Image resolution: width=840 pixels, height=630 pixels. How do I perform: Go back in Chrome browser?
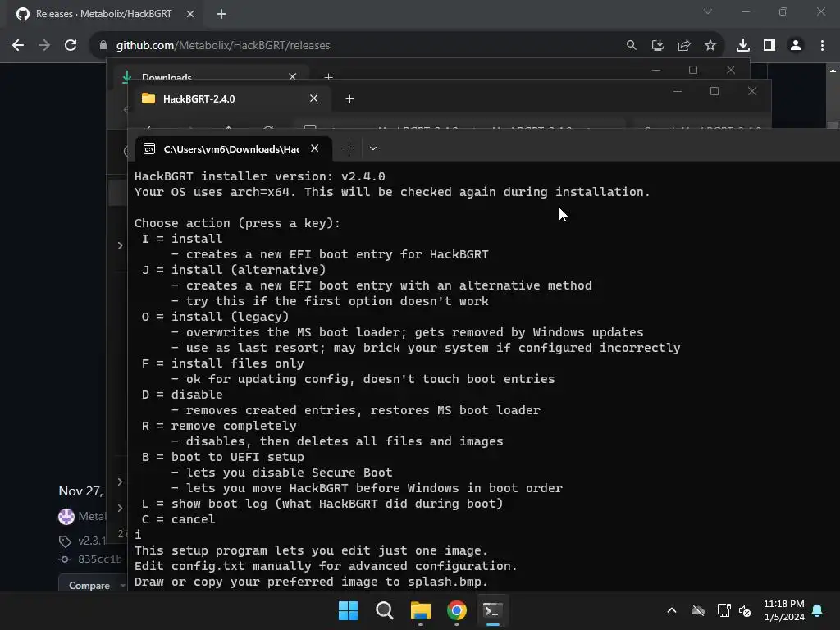18,46
